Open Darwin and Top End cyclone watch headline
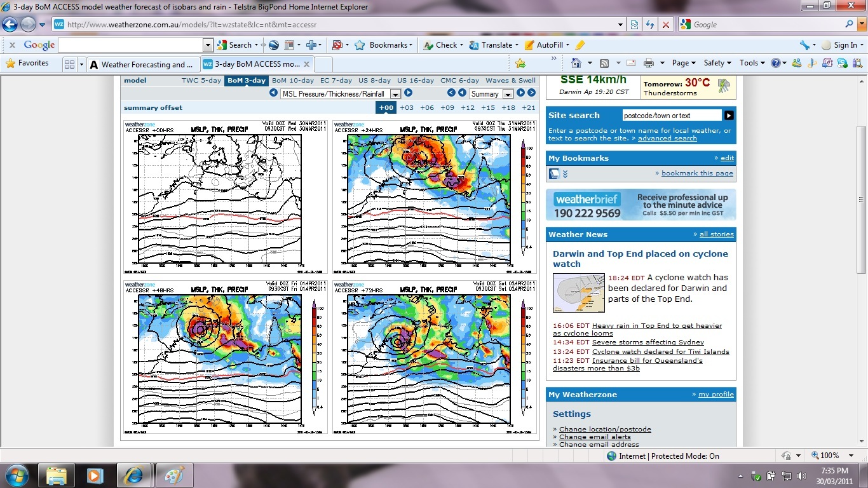Screen dimensions: 868x488 641,259
